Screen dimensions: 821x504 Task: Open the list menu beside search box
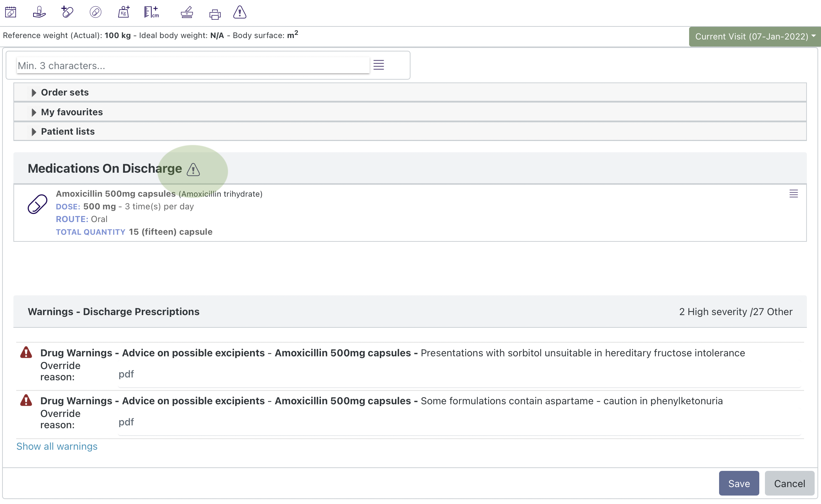(379, 65)
